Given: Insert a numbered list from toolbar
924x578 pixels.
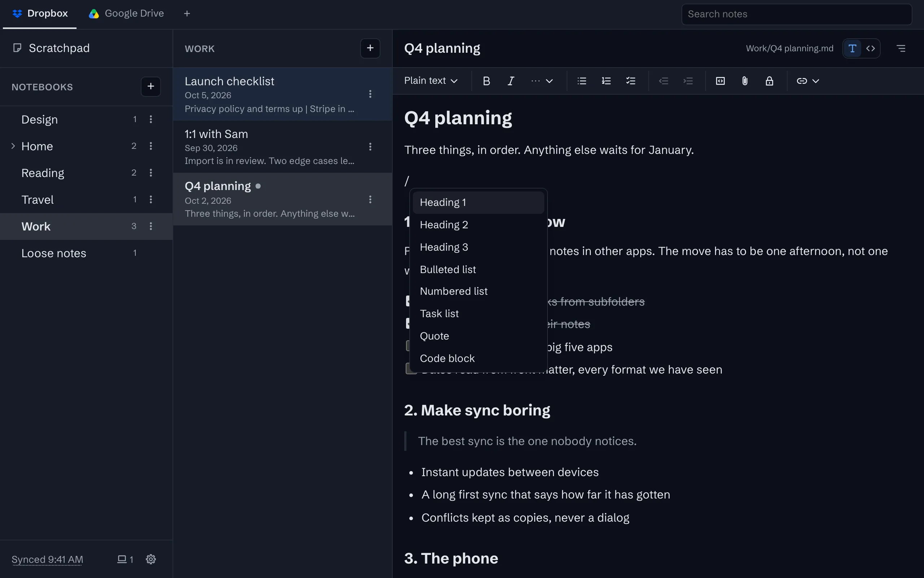Looking at the screenshot, I should click(606, 81).
